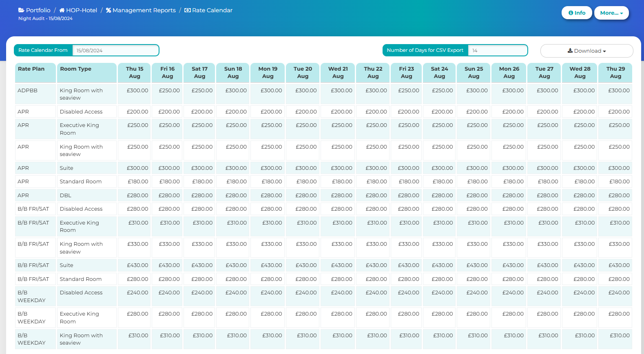Edit Number of Days for CSV Export field
Viewport: 644px width, 354px height.
click(x=498, y=50)
